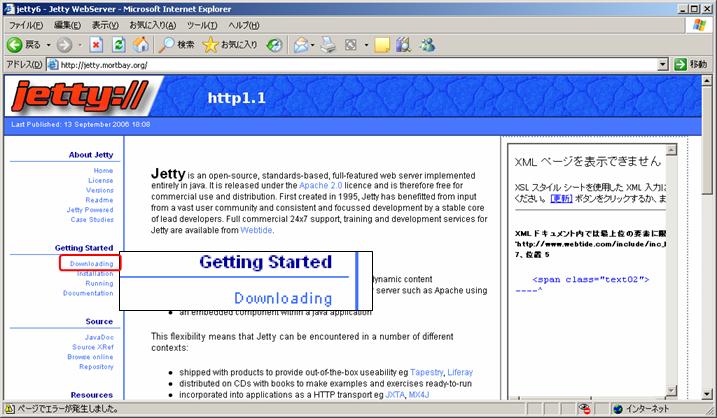Open the 表示(V) menu
Image resolution: width=717 pixels, height=418 pixels.
[105, 25]
